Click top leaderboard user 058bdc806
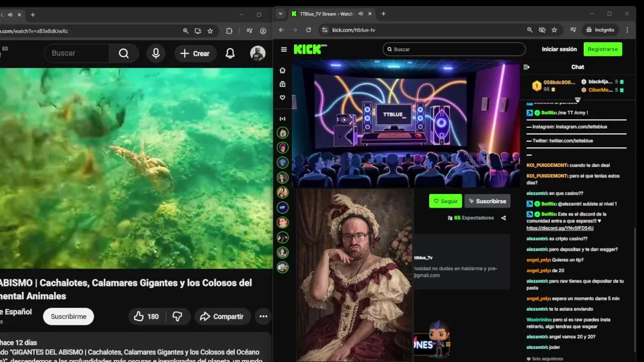Screen dimensions: 644x362 point(559,82)
